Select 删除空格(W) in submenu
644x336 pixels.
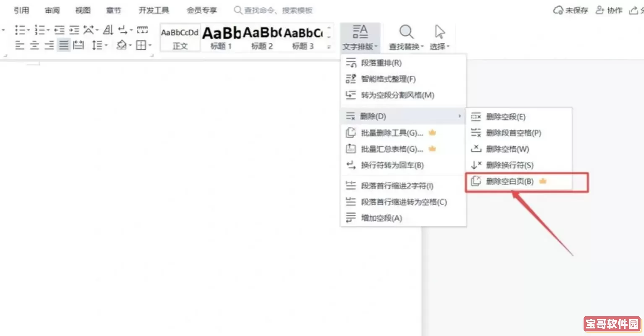tap(519, 149)
